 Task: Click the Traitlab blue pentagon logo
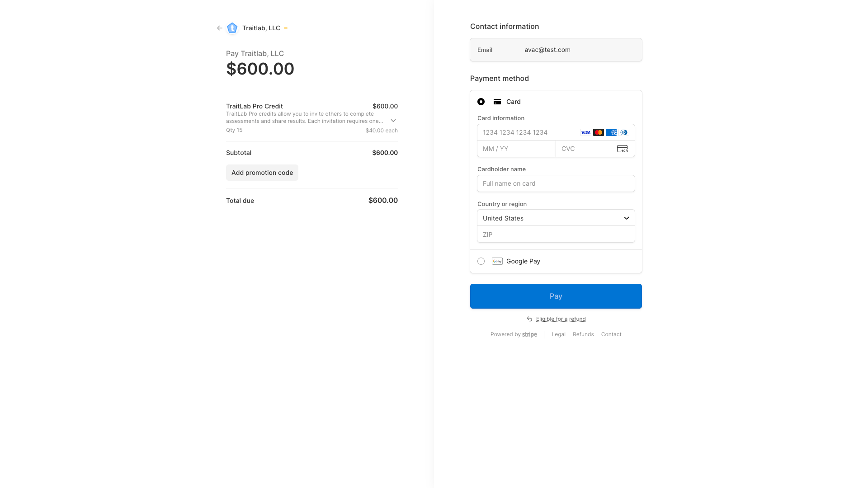coord(232,28)
